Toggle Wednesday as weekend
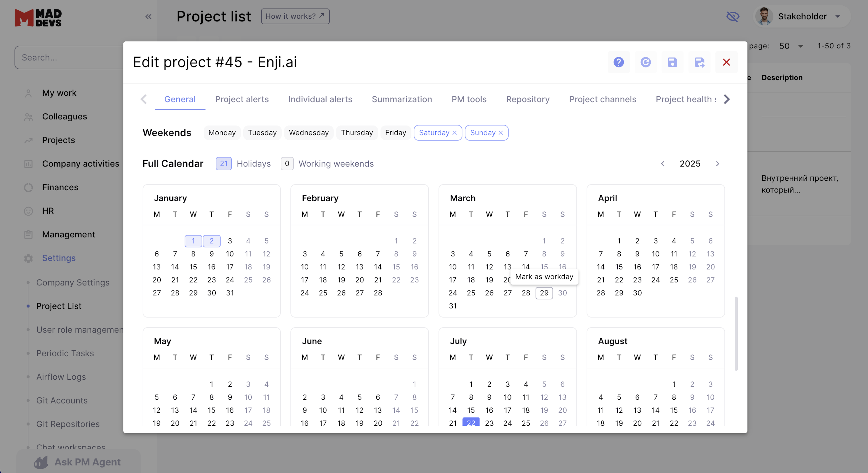This screenshot has width=868, height=473. pyautogui.click(x=309, y=132)
